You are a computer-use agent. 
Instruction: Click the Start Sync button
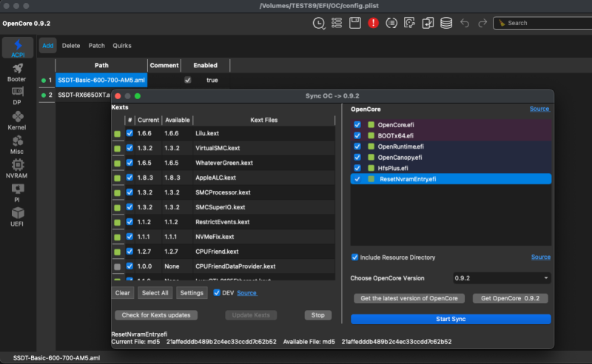[451, 319]
